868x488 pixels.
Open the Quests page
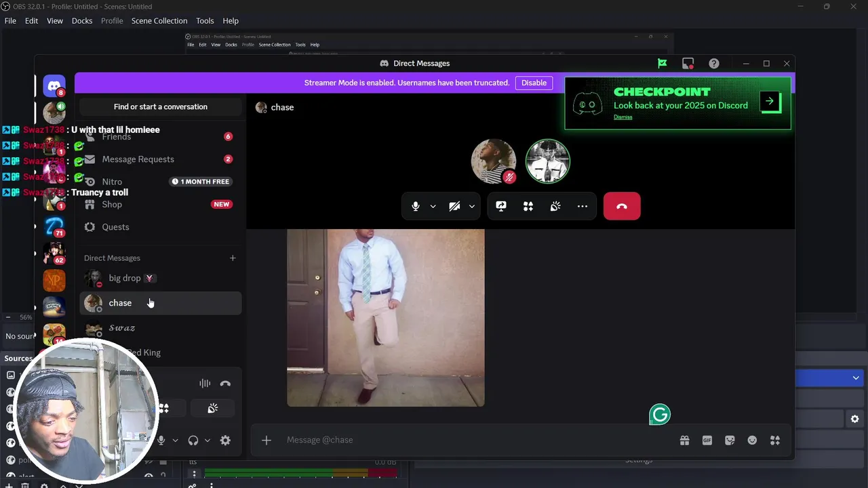click(161, 227)
